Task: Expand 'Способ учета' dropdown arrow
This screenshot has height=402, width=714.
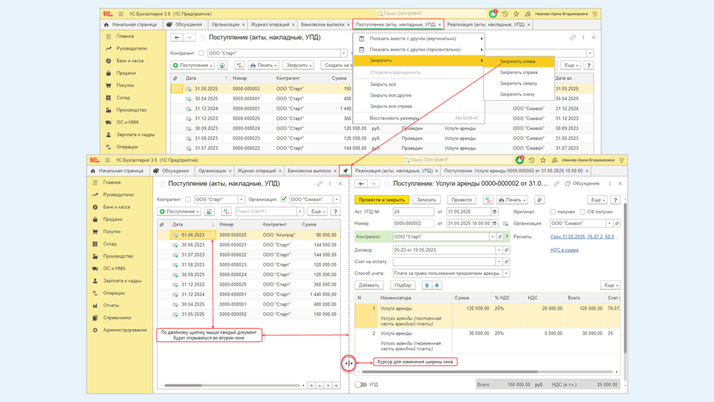Action: (506, 273)
